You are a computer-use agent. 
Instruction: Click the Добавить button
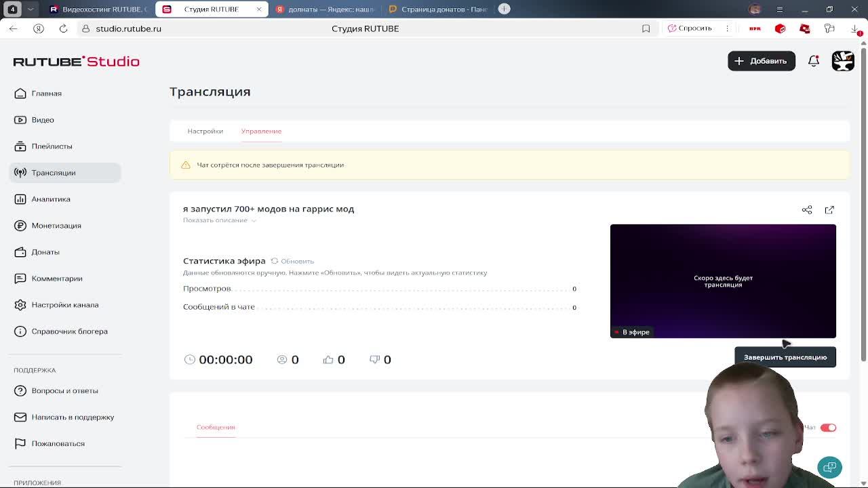click(761, 61)
